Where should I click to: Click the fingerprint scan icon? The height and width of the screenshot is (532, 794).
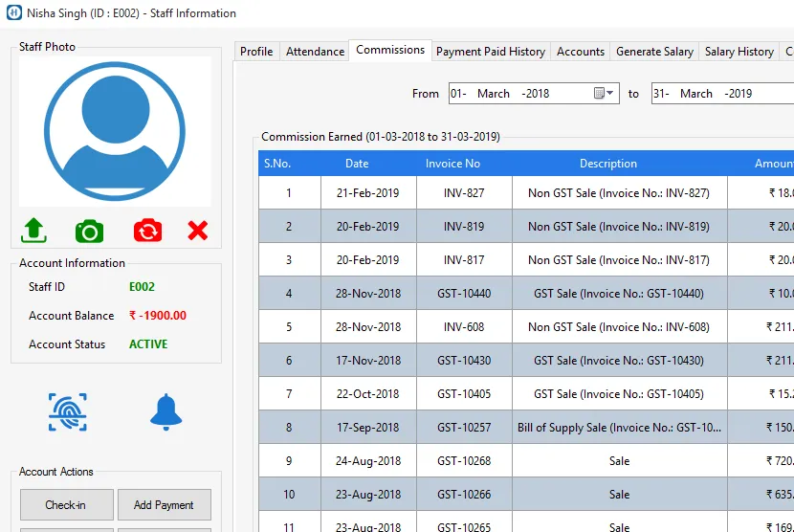[68, 411]
